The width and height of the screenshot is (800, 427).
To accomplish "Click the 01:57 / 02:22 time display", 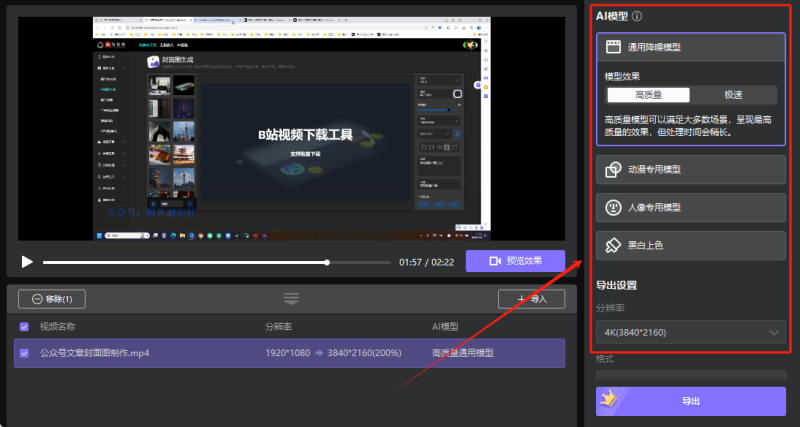I will (x=427, y=262).
